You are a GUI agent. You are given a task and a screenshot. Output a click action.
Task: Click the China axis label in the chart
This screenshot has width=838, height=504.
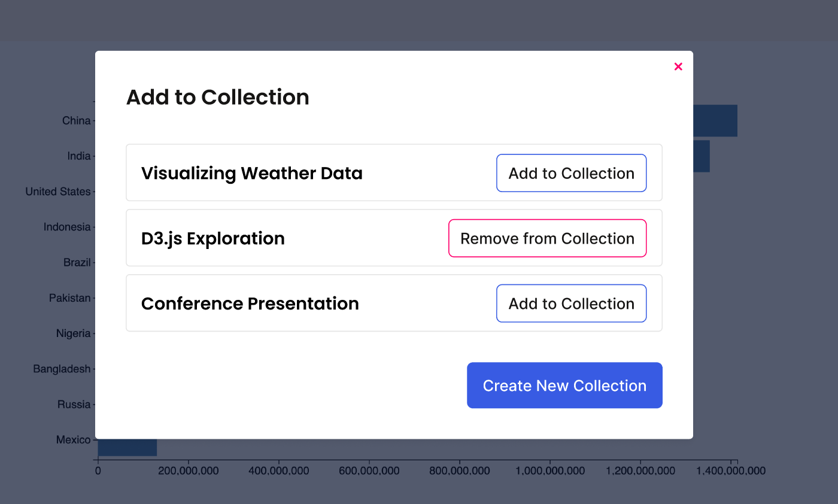click(x=77, y=121)
